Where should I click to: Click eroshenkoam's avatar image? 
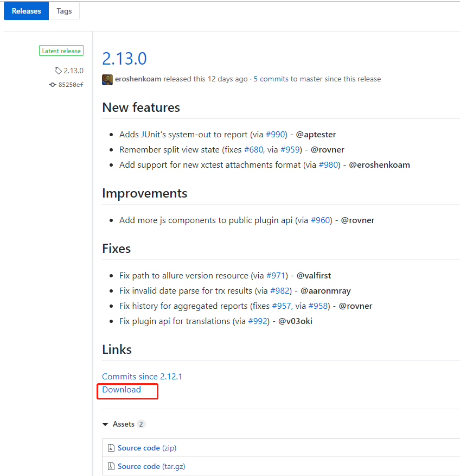(107, 79)
